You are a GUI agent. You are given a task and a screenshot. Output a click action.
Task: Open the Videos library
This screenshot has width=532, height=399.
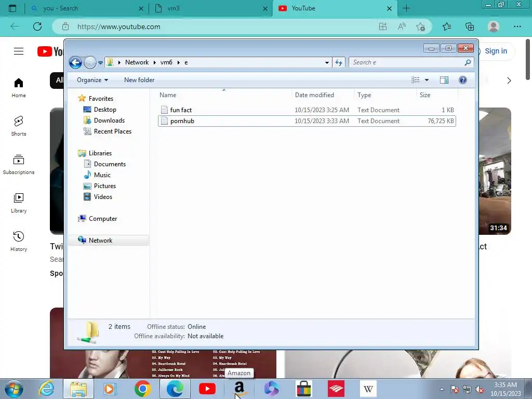tap(103, 197)
